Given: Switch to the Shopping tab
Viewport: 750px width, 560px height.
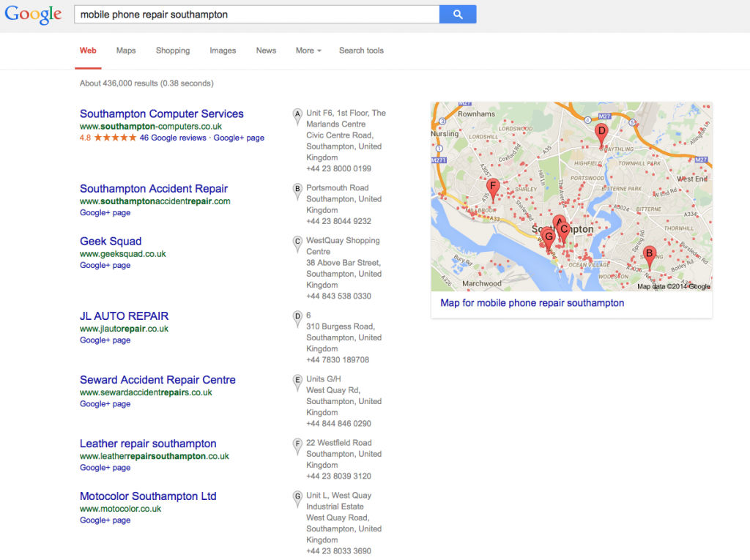Looking at the screenshot, I should 173,51.
